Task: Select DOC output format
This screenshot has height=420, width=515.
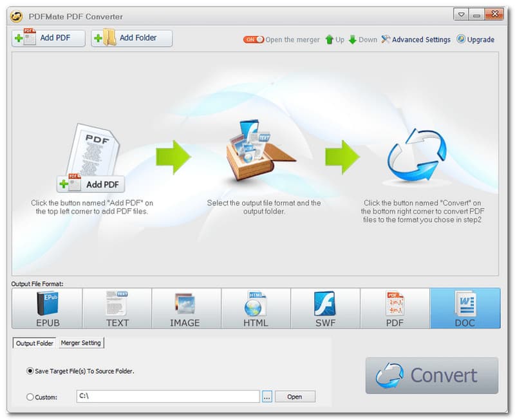Action: pyautogui.click(x=465, y=309)
